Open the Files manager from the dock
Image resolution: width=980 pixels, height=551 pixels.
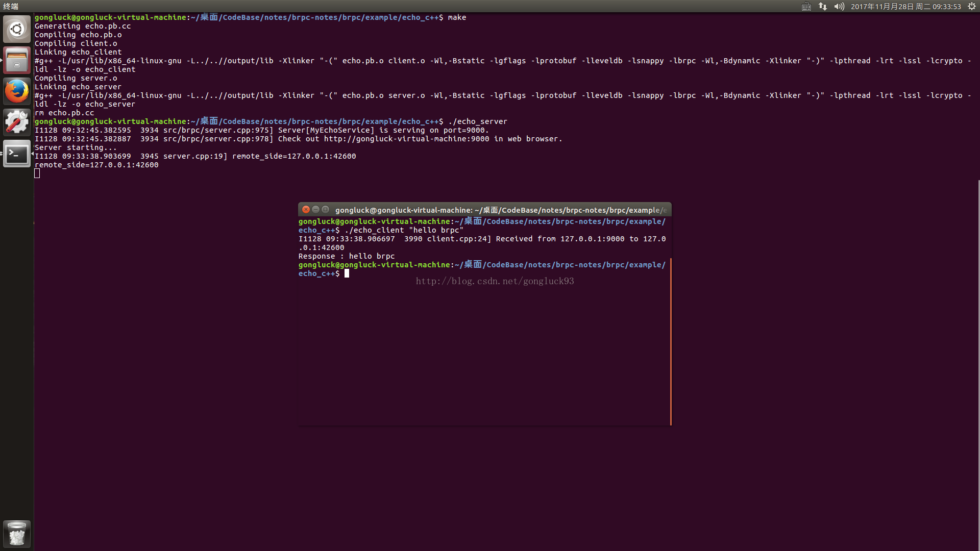(17, 60)
